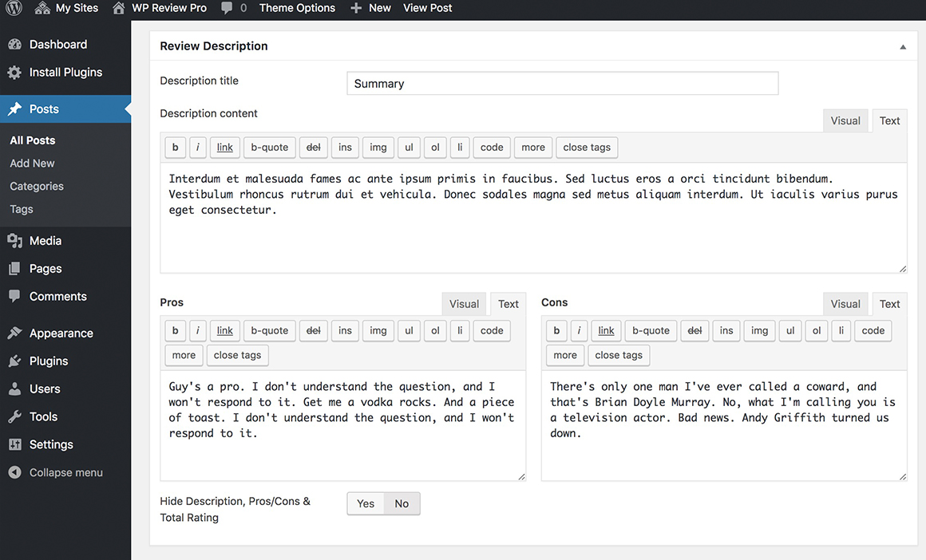Switch Description content editor to Visual
The height and width of the screenshot is (560, 926).
845,120
